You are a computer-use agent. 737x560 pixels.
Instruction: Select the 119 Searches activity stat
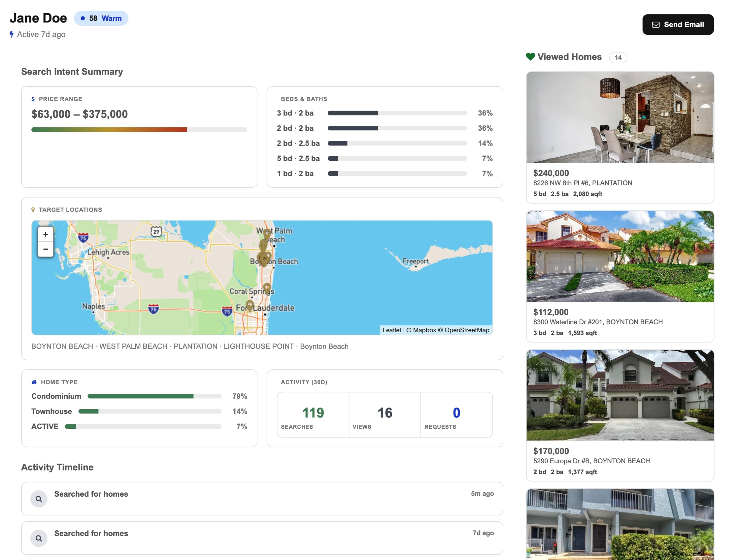(x=313, y=415)
